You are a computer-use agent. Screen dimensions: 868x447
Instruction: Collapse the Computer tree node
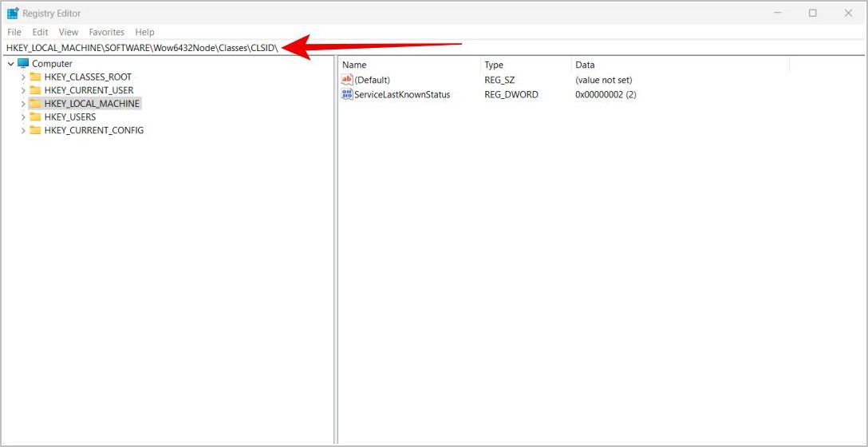11,64
